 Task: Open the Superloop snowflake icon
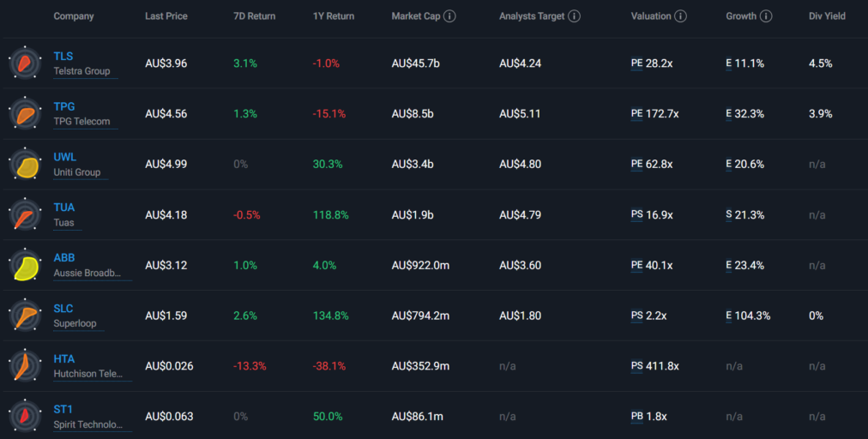tap(25, 316)
